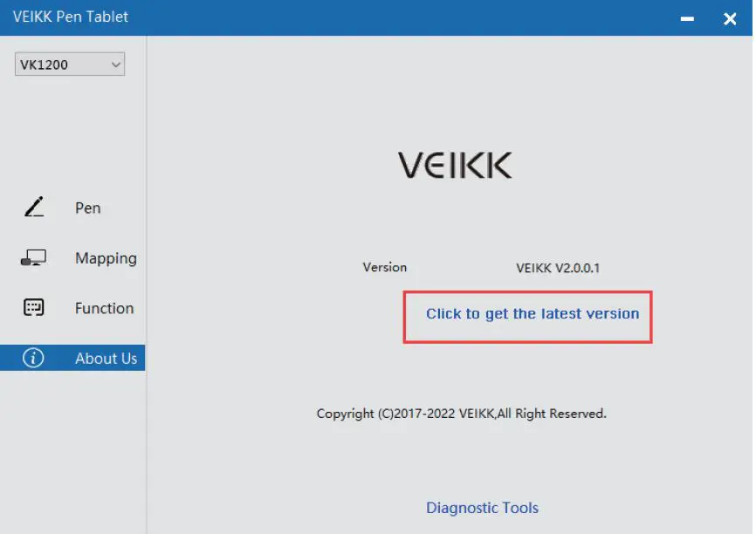Select VK1200 from the device selector

(68, 64)
